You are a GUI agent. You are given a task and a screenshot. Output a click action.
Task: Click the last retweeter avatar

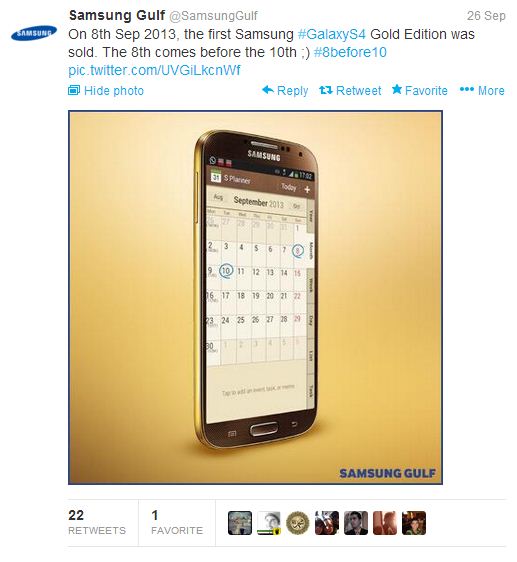414,523
